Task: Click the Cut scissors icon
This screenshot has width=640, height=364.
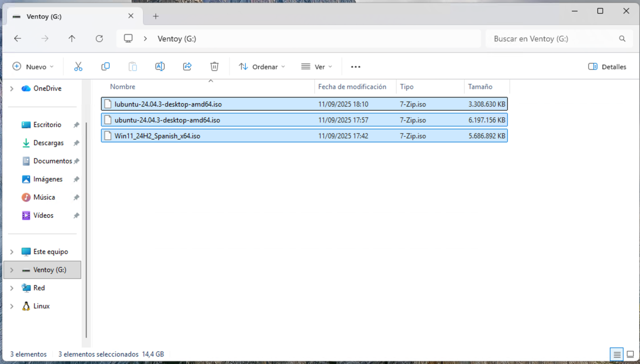Action: pos(78,67)
